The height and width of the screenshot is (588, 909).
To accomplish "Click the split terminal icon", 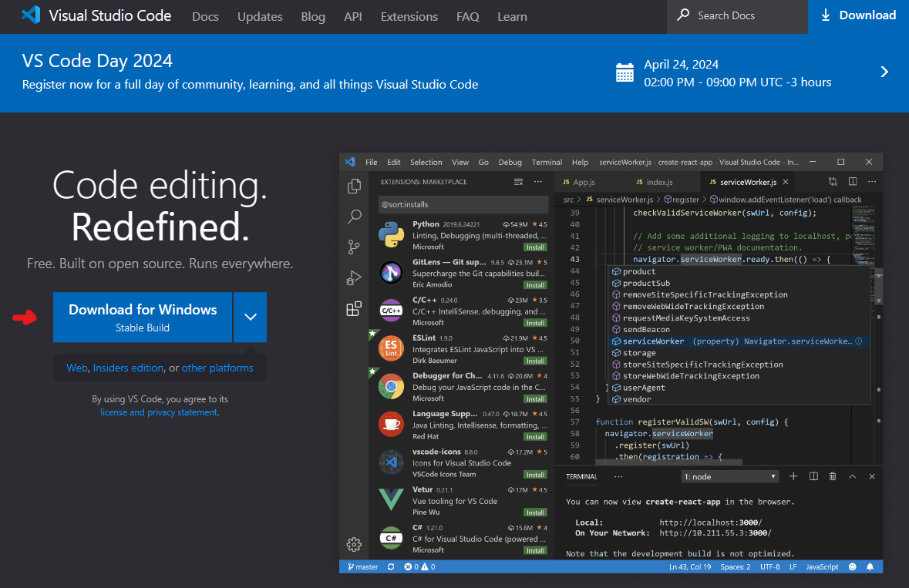I will [x=813, y=476].
